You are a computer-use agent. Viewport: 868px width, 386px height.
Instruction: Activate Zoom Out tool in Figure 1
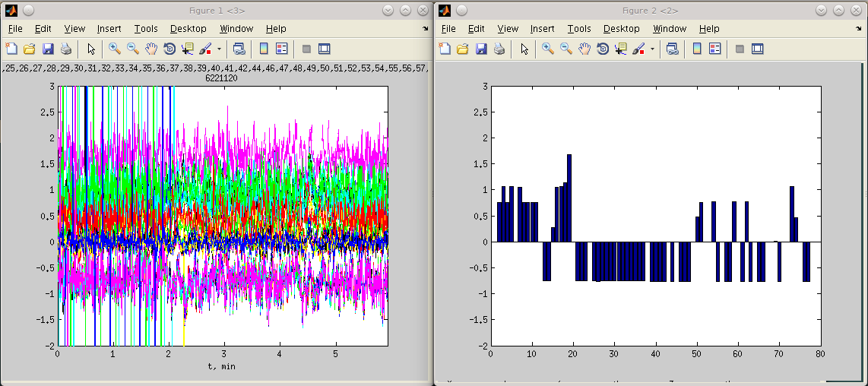[133, 49]
